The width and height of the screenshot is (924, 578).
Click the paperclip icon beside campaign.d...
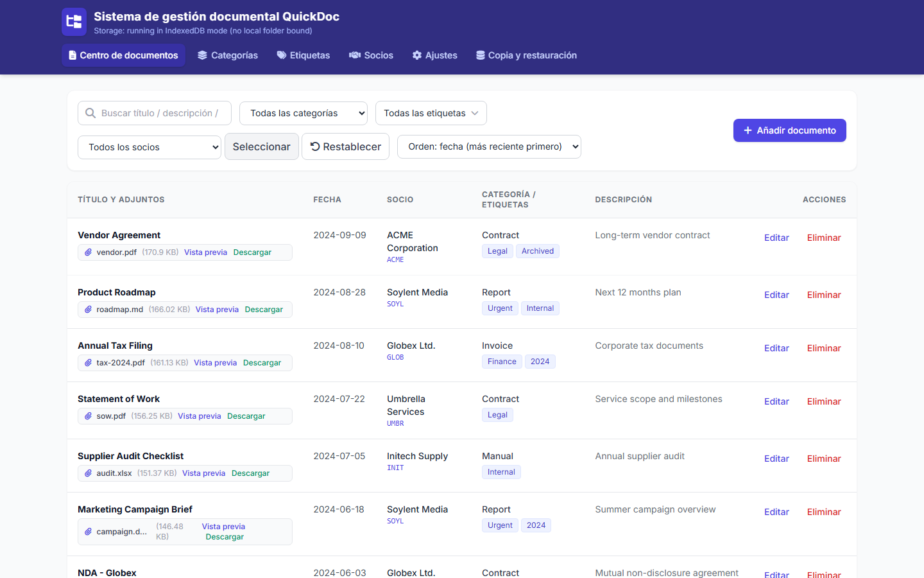point(89,532)
